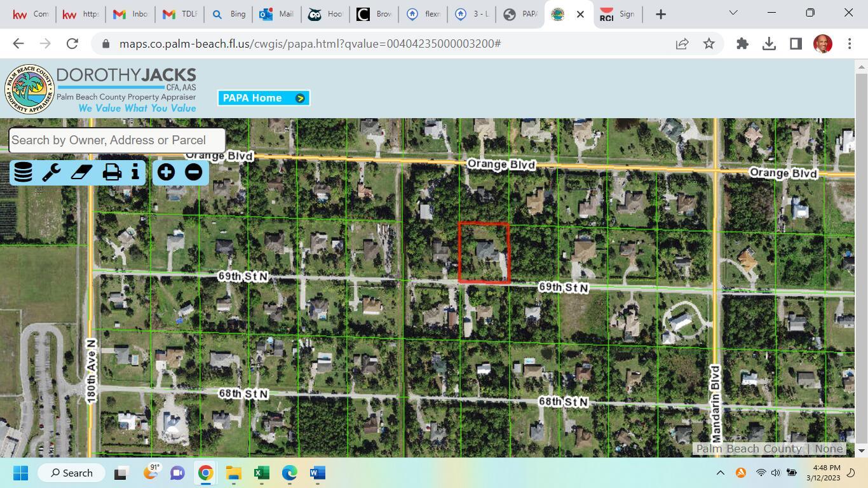The image size is (868, 488).
Task: Open the browser tab search chevron
Action: point(733,13)
